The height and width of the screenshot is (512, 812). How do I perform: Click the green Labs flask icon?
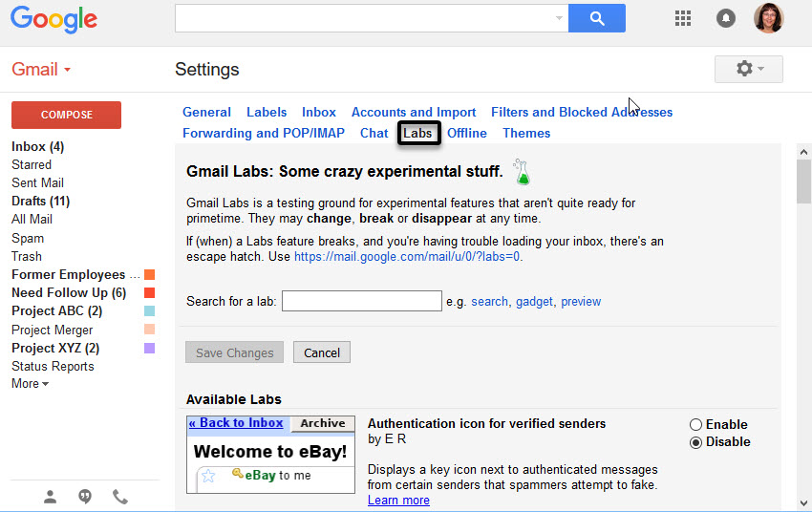pos(522,172)
